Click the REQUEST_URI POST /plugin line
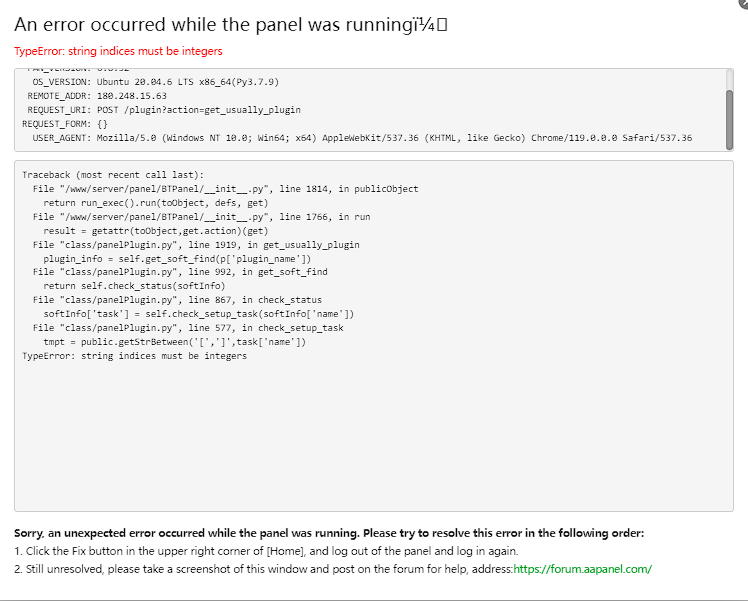This screenshot has height=601, width=748. point(164,110)
